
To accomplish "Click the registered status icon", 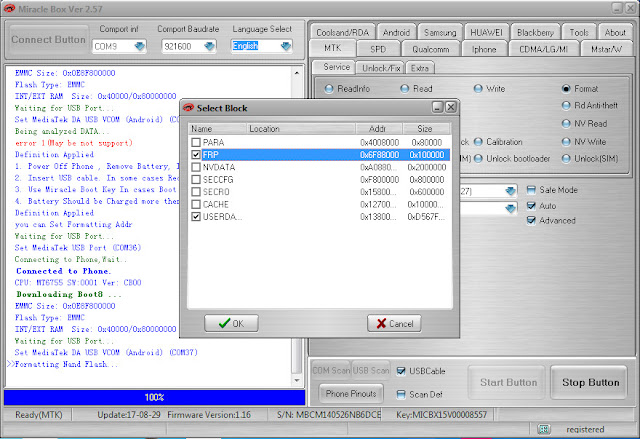I will coord(543,429).
